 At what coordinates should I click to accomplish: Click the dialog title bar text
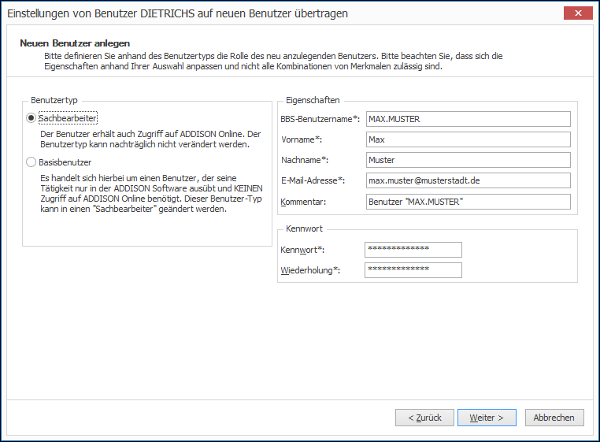point(178,13)
